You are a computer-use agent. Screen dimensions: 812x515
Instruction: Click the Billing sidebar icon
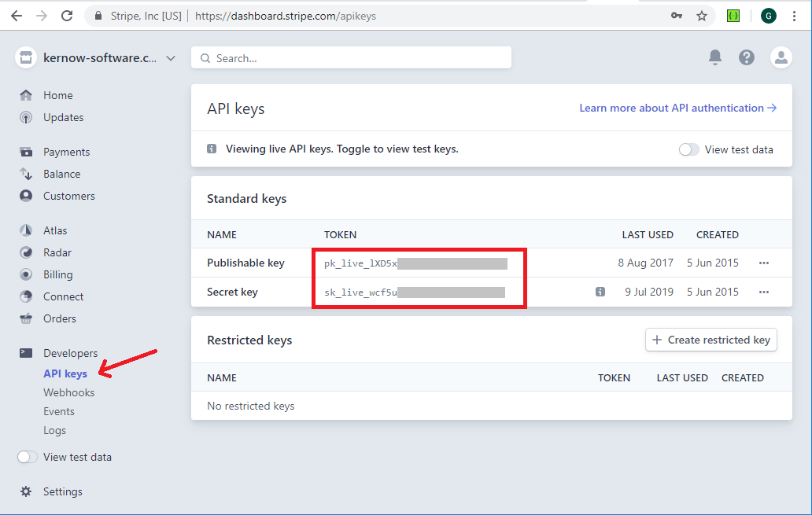click(26, 274)
